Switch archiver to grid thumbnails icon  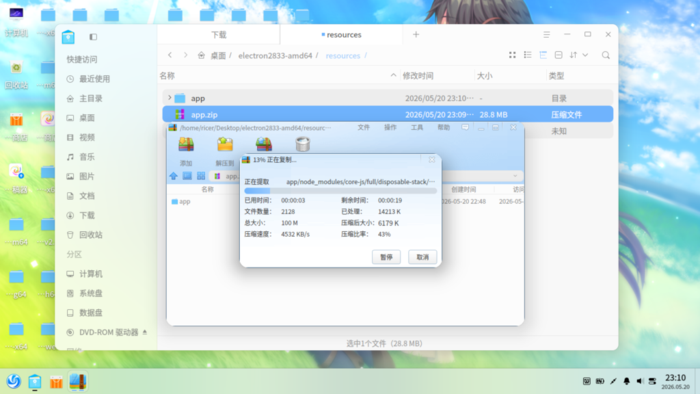tap(201, 176)
